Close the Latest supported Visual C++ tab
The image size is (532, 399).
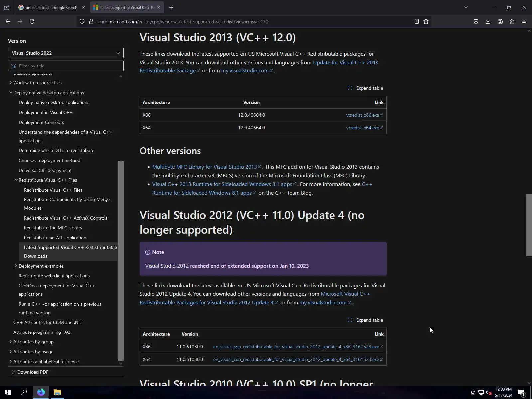159,7
